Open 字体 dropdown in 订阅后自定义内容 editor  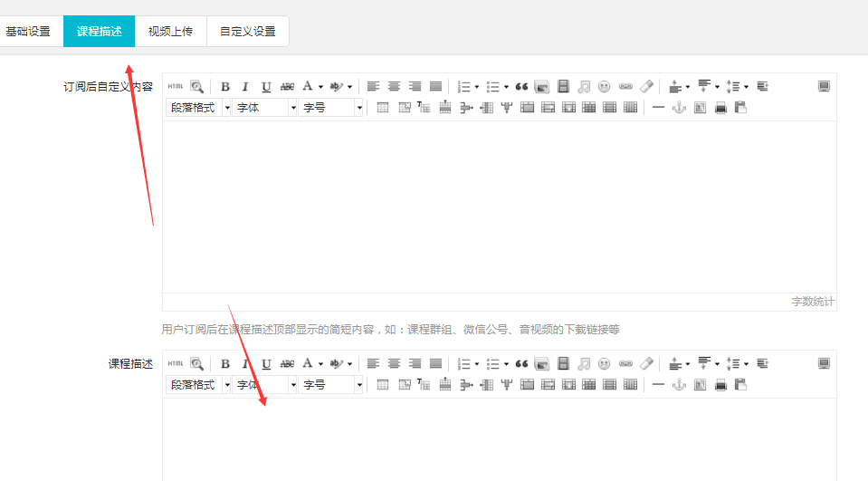point(264,108)
